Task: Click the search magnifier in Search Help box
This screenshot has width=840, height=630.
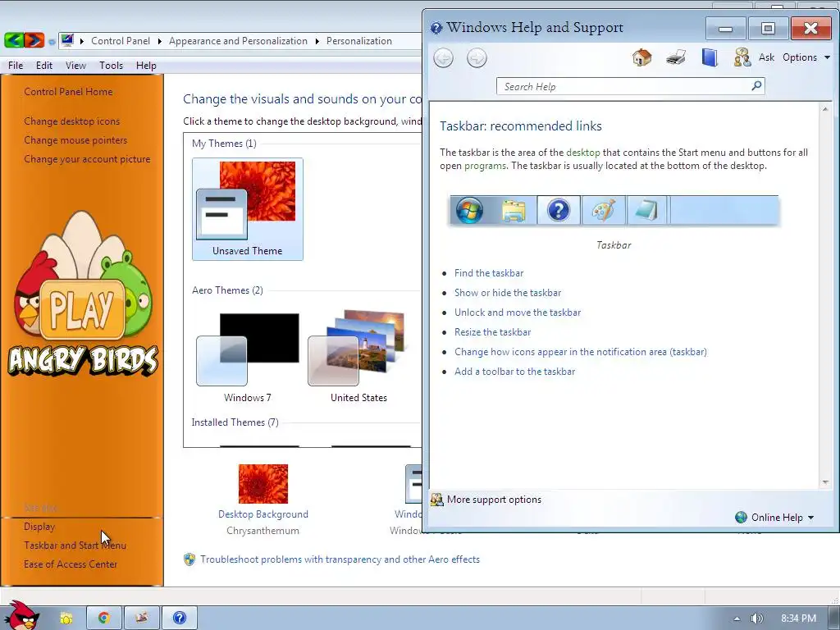Action: 756,85
